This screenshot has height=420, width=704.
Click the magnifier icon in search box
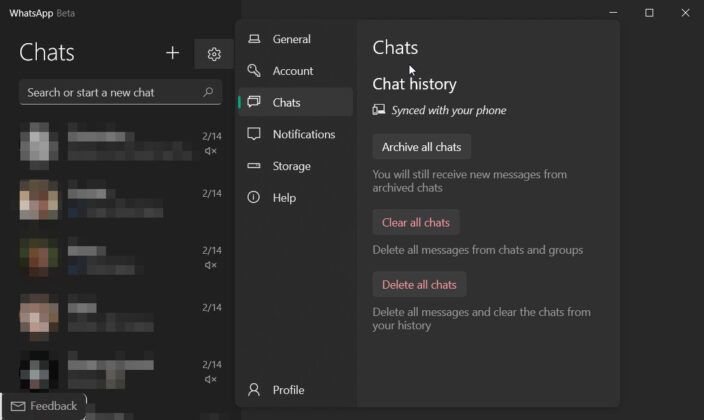pos(208,92)
